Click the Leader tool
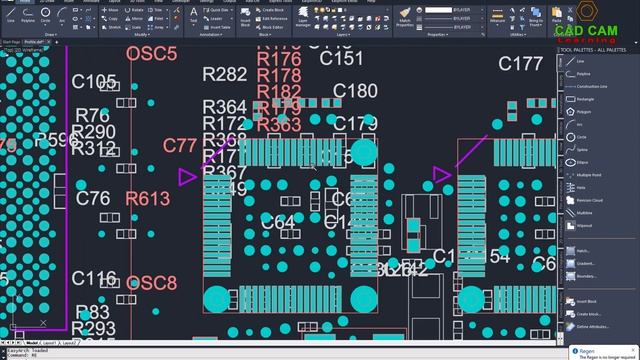Viewport: 640px width, 360px height. coord(213,18)
